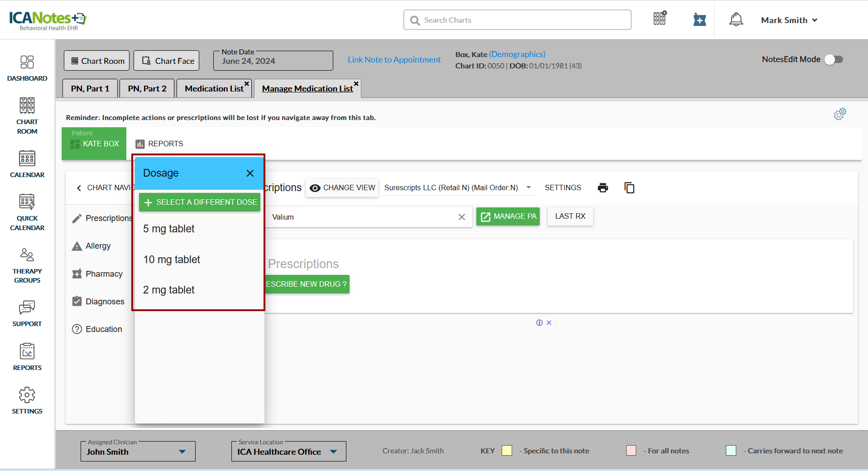Click the gear icon below NotesEdit Mode

[839, 114]
